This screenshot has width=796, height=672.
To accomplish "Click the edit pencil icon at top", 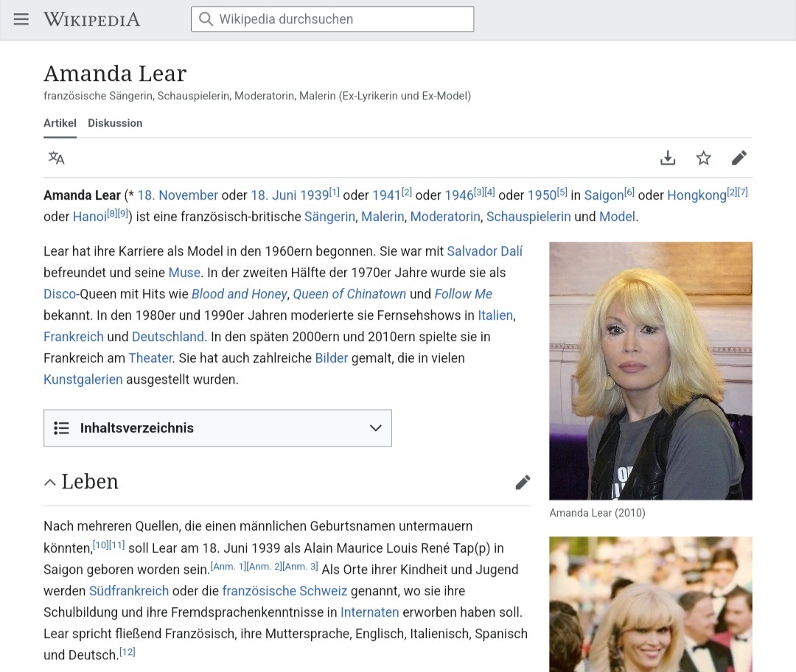I will (x=739, y=158).
